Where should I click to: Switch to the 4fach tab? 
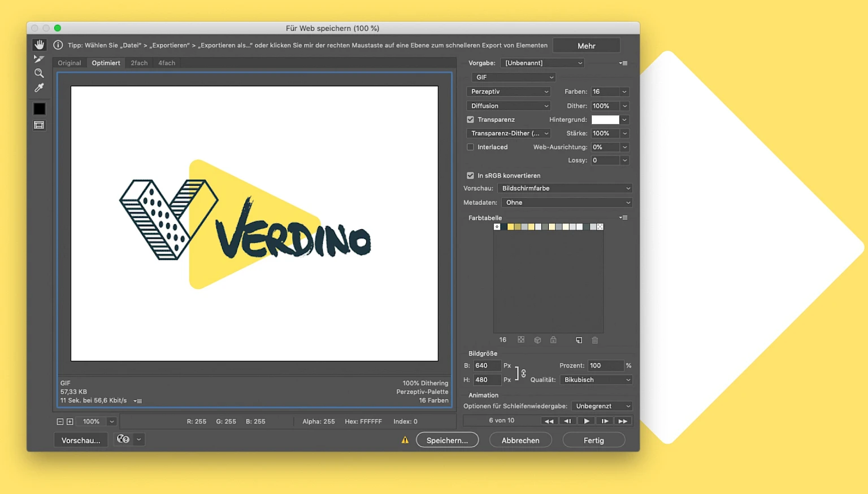(167, 63)
